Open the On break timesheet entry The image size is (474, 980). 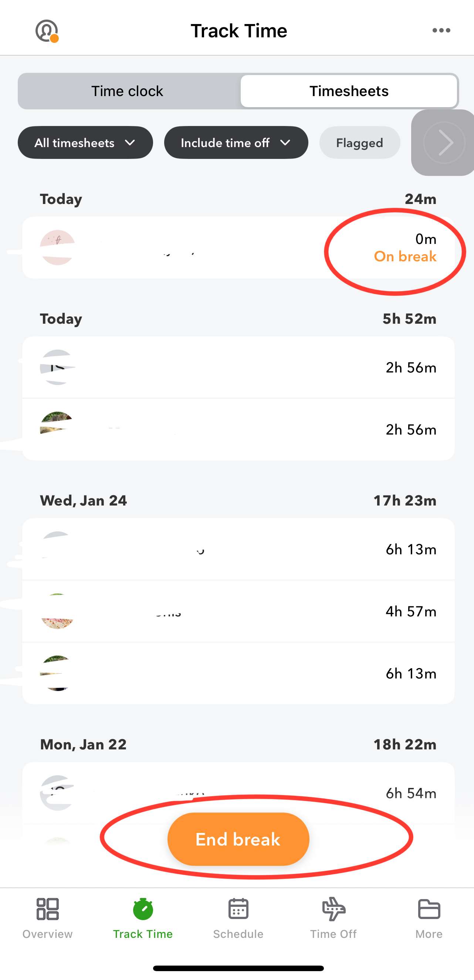click(x=238, y=248)
